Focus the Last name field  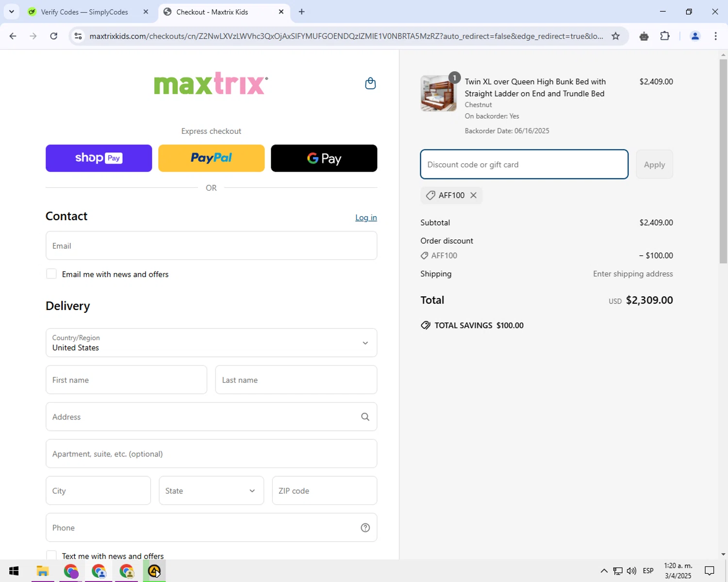(296, 380)
